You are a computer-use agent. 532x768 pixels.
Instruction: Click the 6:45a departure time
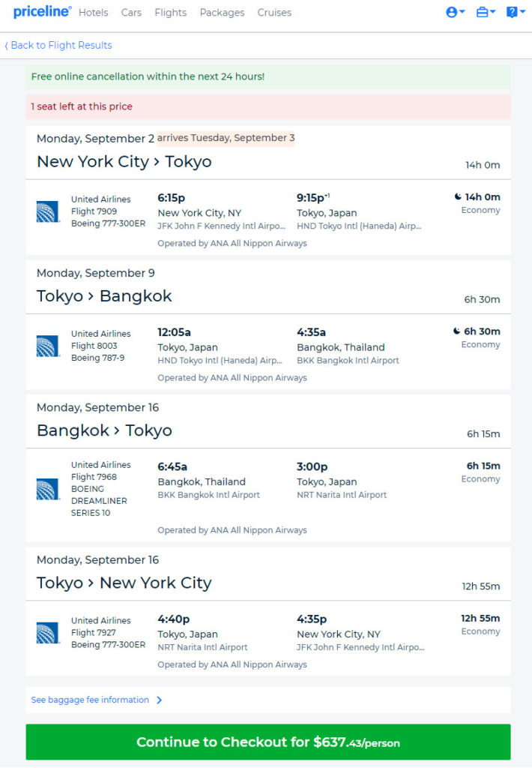coord(172,466)
